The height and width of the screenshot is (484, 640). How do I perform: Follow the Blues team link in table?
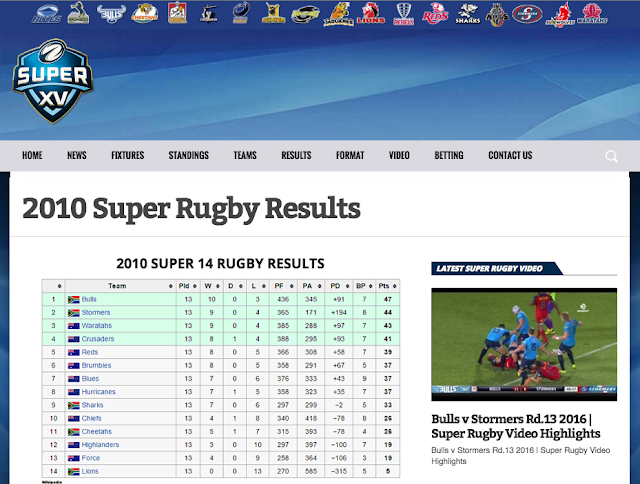(90, 379)
